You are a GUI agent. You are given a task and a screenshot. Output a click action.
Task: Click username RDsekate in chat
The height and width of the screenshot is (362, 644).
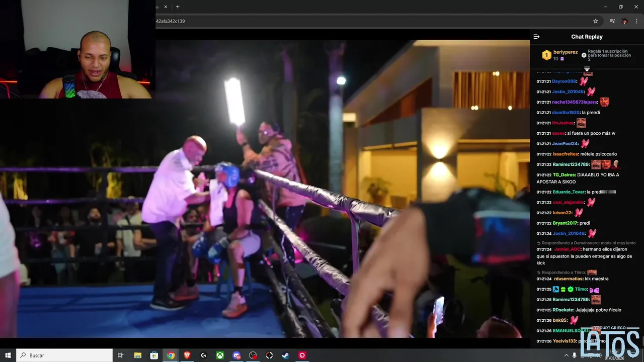pos(563,310)
